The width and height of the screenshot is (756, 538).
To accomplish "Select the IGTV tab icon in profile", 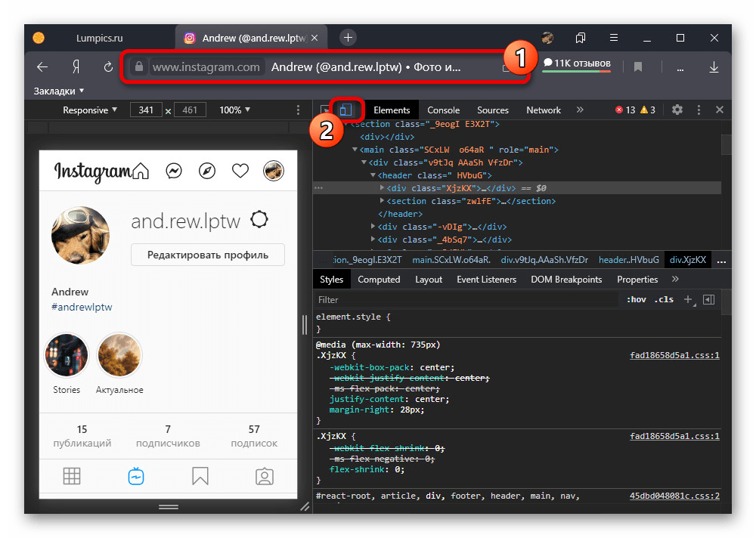I will 136,476.
